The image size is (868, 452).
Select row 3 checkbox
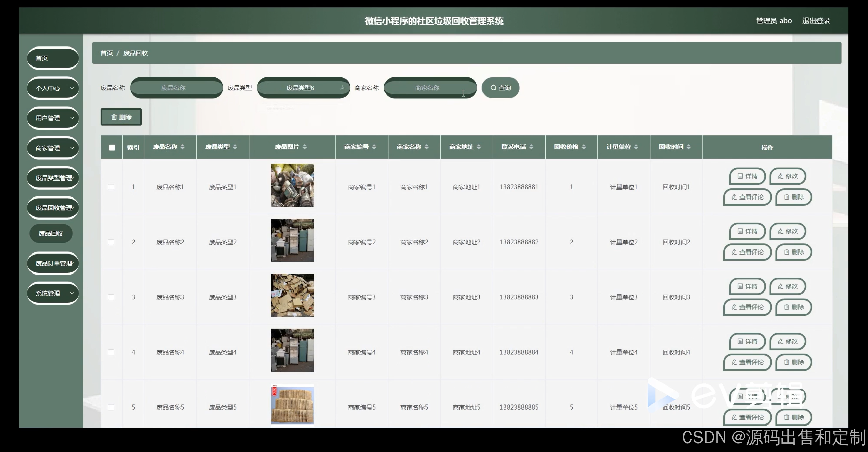tap(111, 297)
